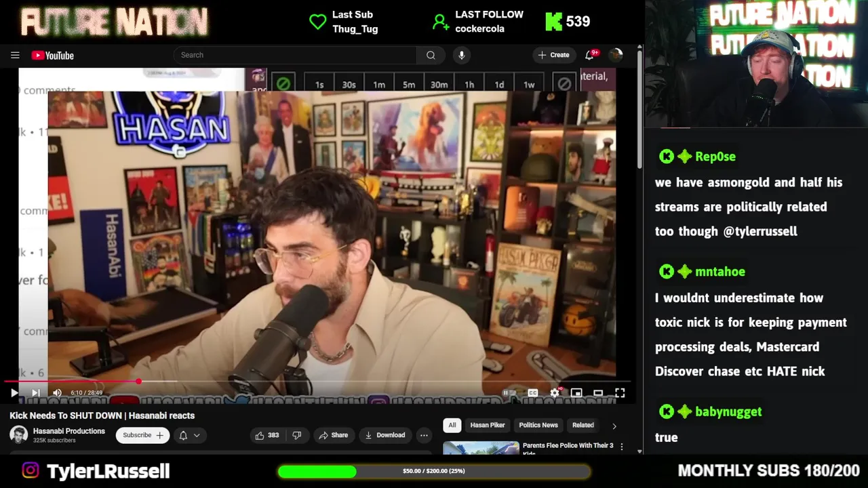
Task: Open Parents Flee Police recommended video
Action: tap(568, 448)
